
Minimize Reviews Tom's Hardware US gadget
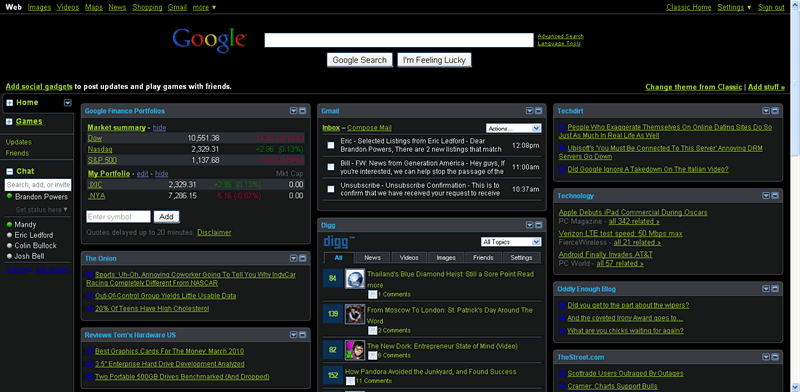point(303,335)
